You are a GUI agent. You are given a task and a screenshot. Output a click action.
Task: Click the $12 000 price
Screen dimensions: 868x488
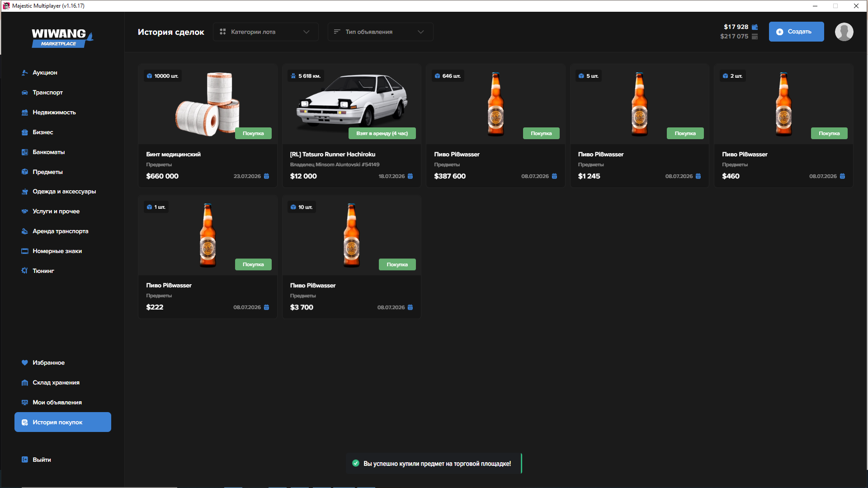tap(303, 176)
